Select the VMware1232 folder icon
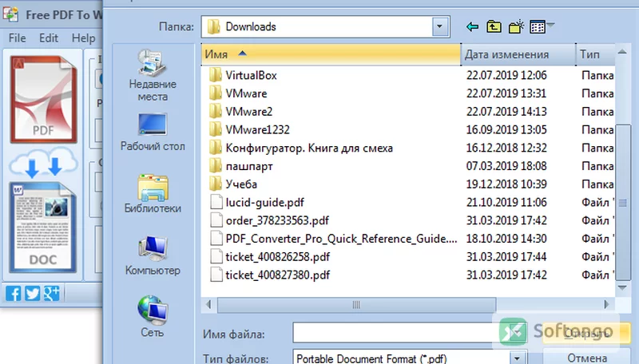The height and width of the screenshot is (364, 639). coord(215,129)
